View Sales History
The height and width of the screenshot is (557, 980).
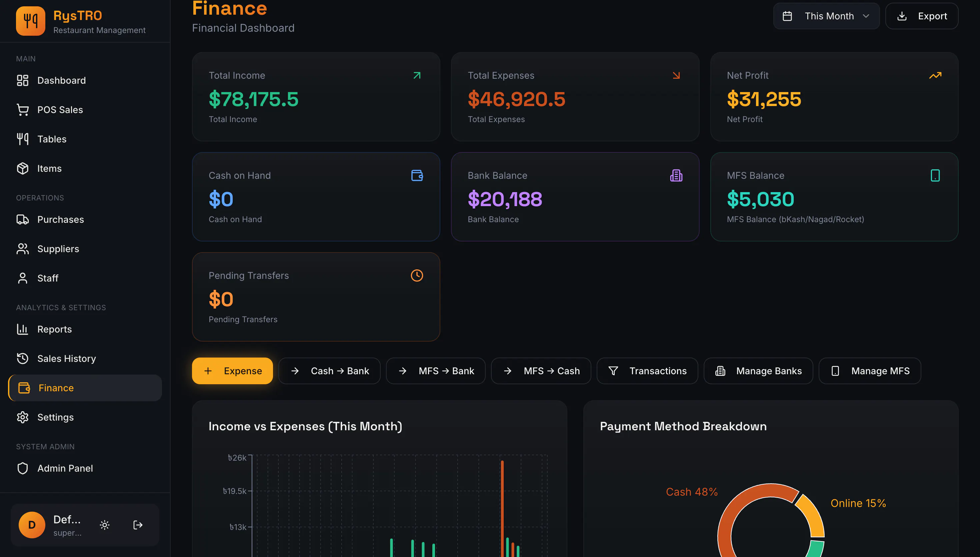85,359
